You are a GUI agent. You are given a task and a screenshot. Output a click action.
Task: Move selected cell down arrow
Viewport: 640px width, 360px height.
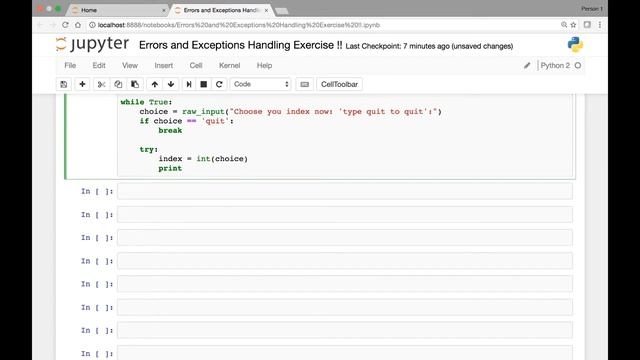pyautogui.click(x=171, y=84)
